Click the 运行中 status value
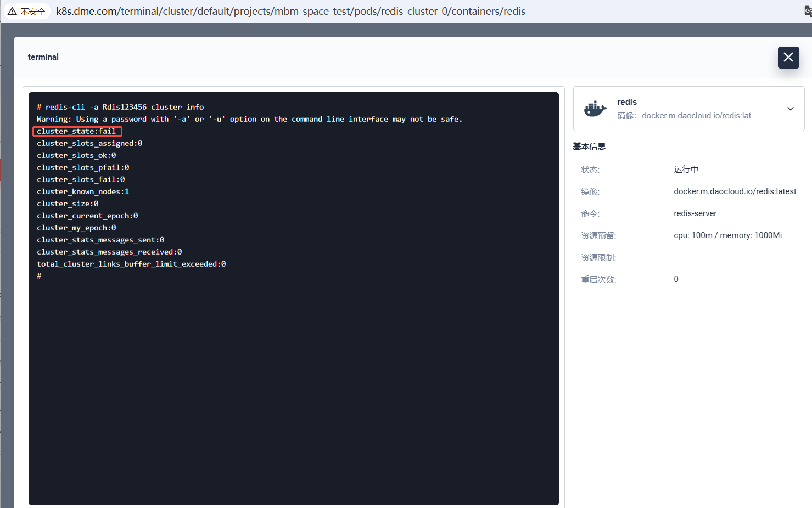Viewport: 812px width, 508px height. click(686, 170)
